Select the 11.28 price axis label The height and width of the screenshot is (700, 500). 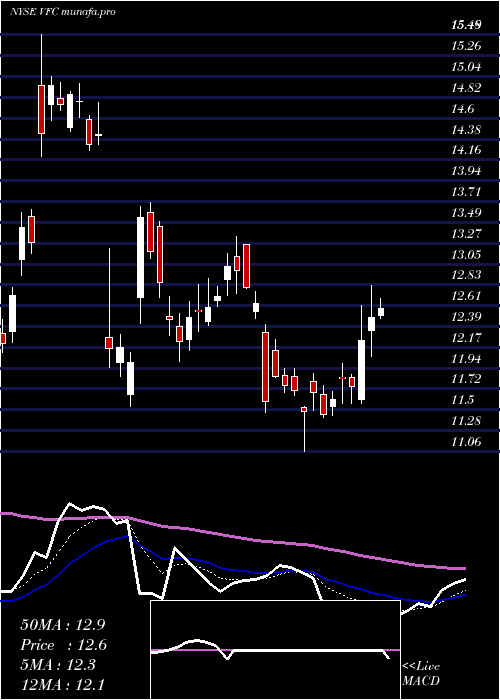click(x=466, y=421)
